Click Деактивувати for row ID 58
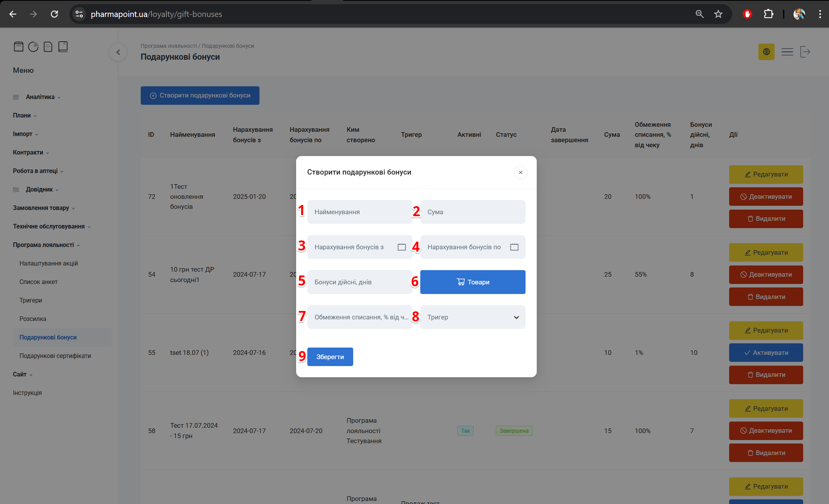 [x=766, y=431]
